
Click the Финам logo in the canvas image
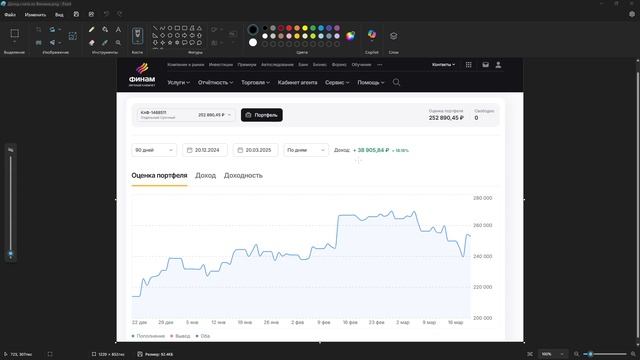click(142, 75)
